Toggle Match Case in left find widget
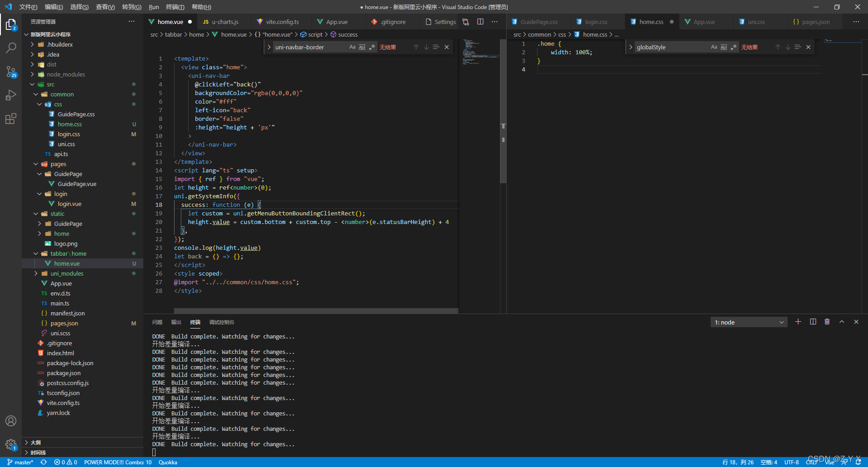The height and width of the screenshot is (467, 868). click(352, 47)
